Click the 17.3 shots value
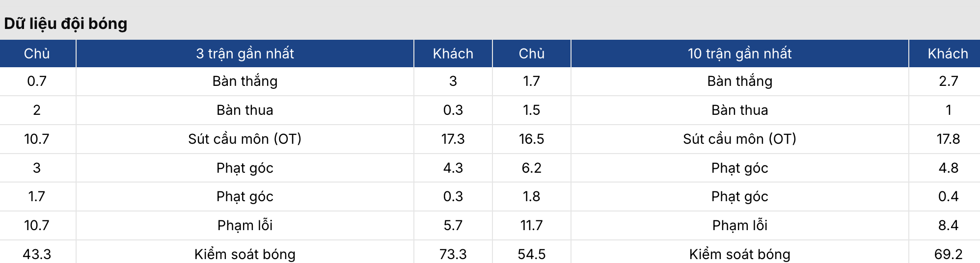 (x=453, y=139)
